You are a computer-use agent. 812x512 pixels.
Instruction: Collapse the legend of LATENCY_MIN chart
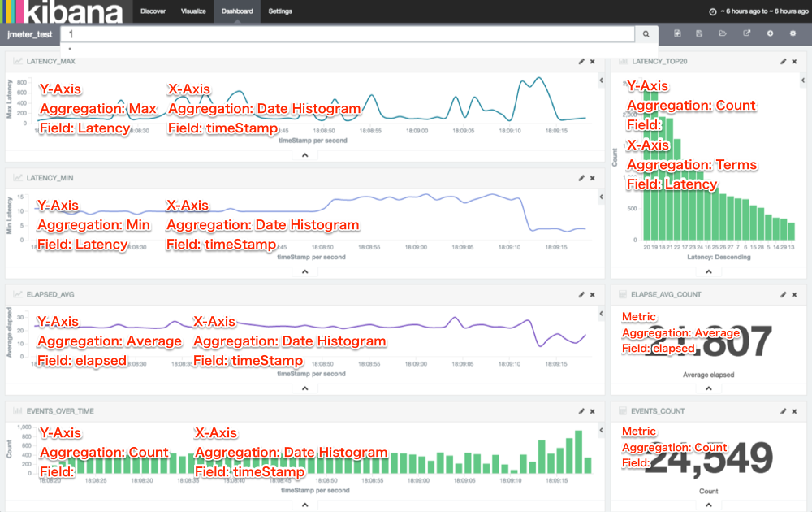click(x=601, y=197)
